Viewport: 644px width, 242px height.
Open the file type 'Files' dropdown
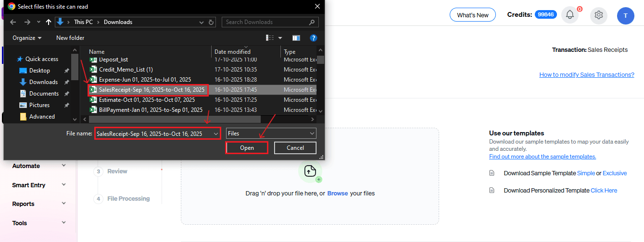271,133
